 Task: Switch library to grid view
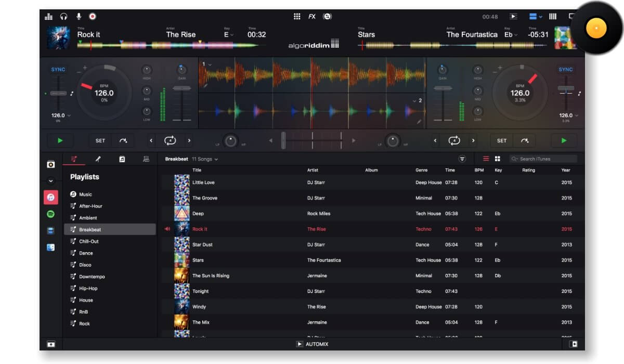(x=497, y=159)
